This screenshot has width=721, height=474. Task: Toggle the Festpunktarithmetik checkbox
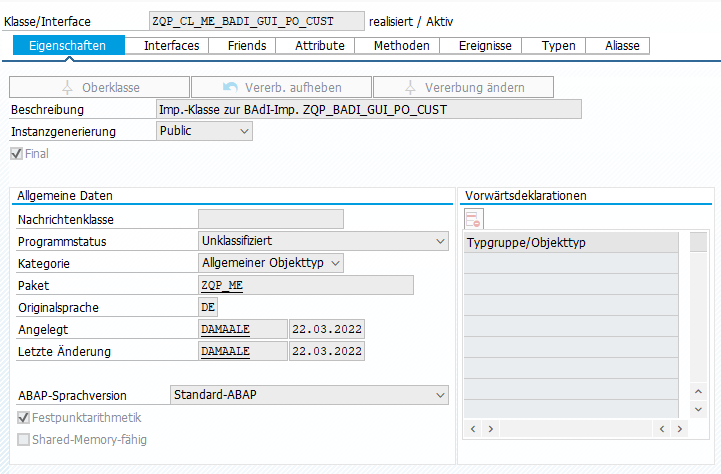click(24, 419)
